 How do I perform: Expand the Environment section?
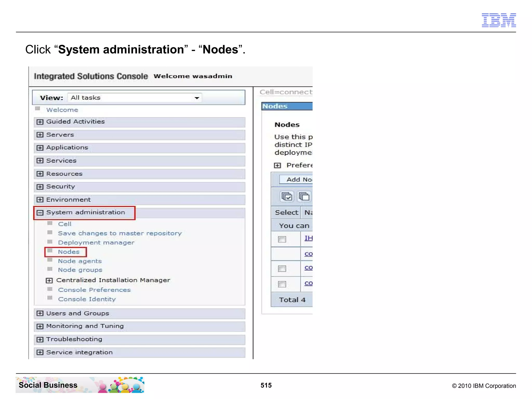click(x=40, y=199)
